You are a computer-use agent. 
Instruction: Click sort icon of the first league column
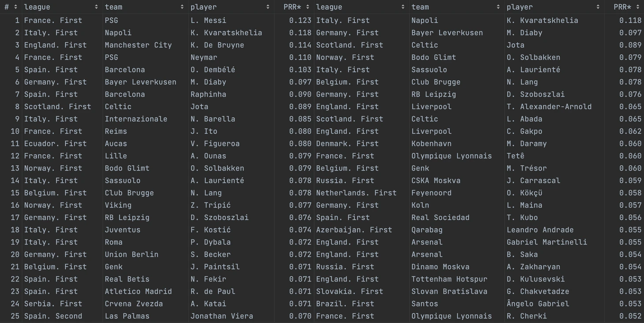click(96, 7)
